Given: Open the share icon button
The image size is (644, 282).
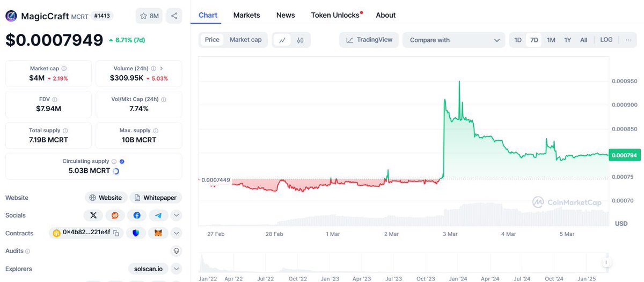Looking at the screenshot, I should click(x=174, y=16).
